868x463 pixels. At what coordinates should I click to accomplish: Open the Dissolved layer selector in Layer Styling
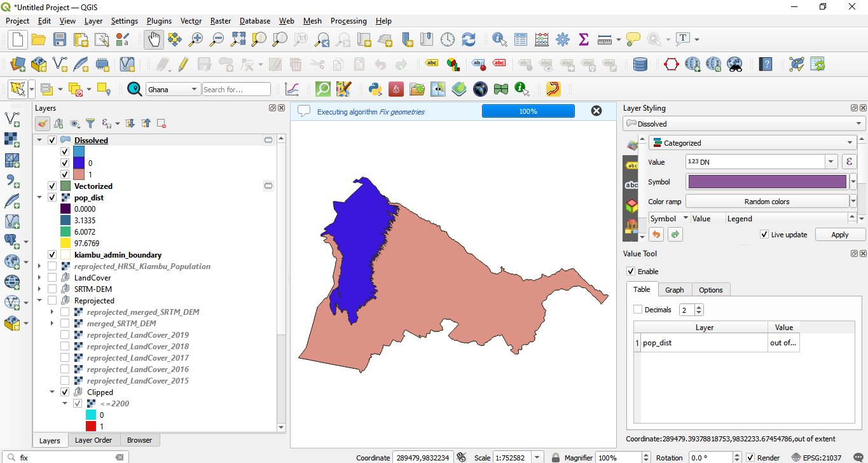[x=744, y=124]
